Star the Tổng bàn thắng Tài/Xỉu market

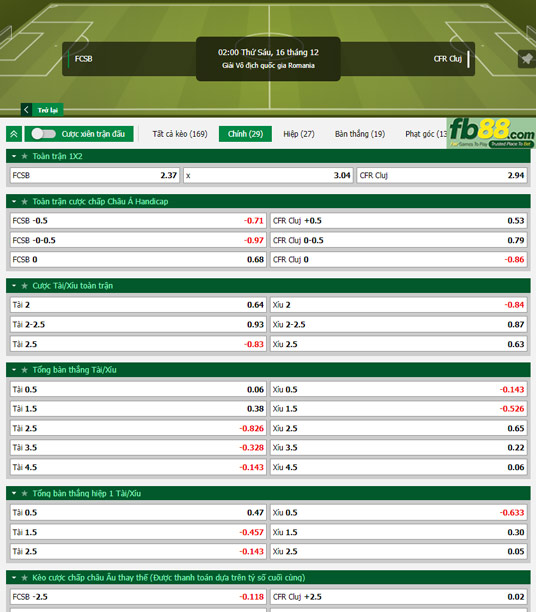[x=25, y=370]
